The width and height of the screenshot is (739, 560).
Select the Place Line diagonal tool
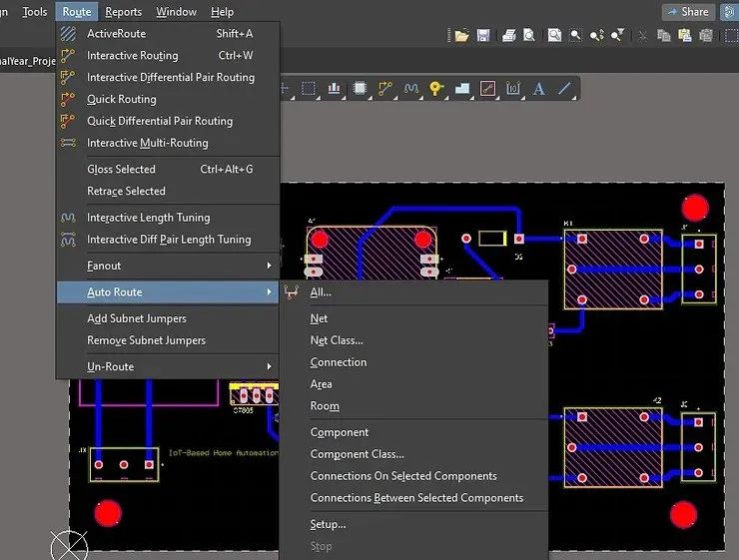click(564, 88)
